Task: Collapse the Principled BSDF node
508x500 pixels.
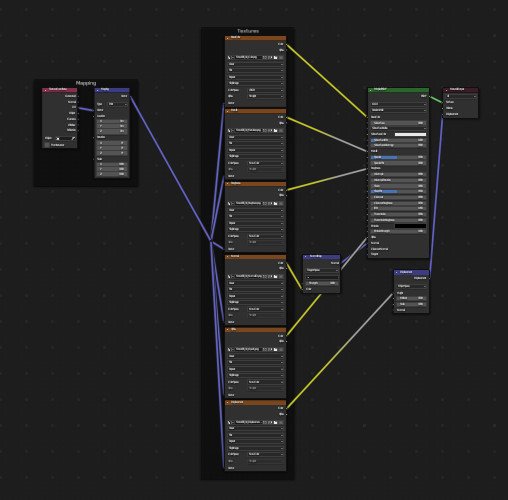Action: tap(370, 90)
